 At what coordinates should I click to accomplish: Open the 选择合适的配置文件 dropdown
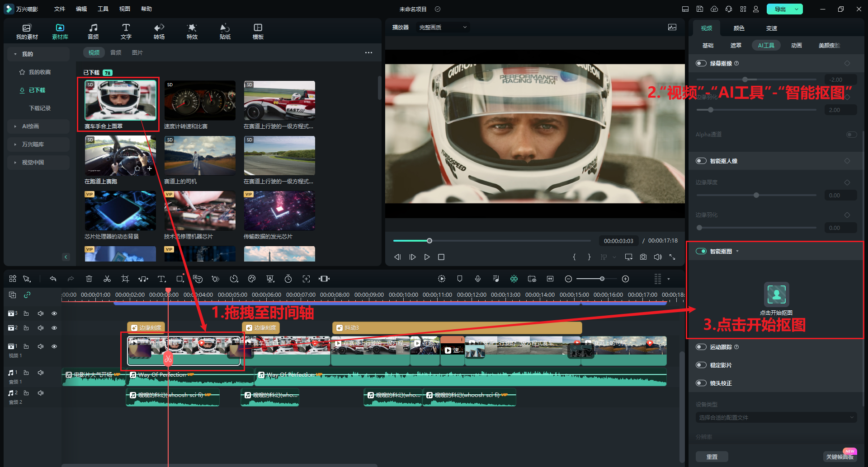click(x=776, y=418)
